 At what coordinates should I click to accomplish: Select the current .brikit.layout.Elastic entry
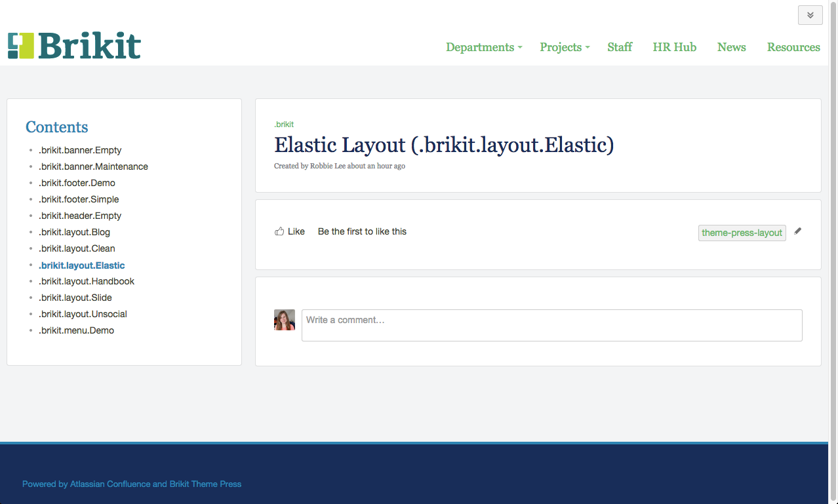coord(81,265)
